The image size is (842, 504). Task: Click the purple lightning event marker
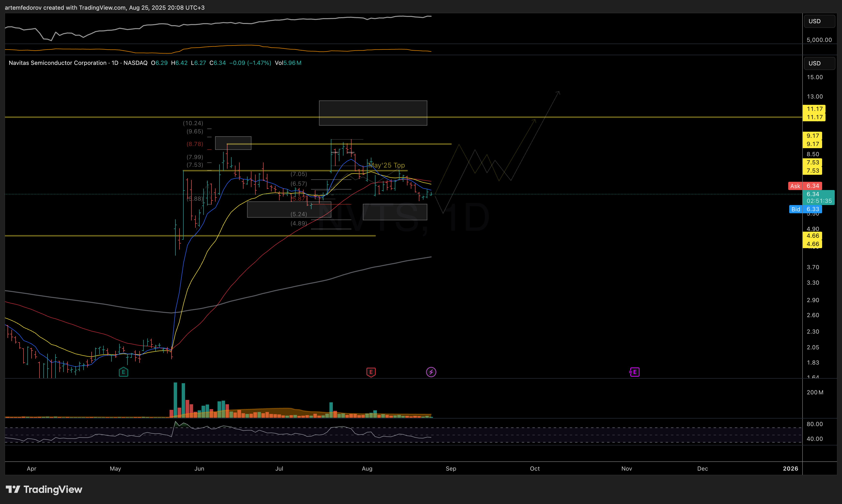click(x=431, y=372)
